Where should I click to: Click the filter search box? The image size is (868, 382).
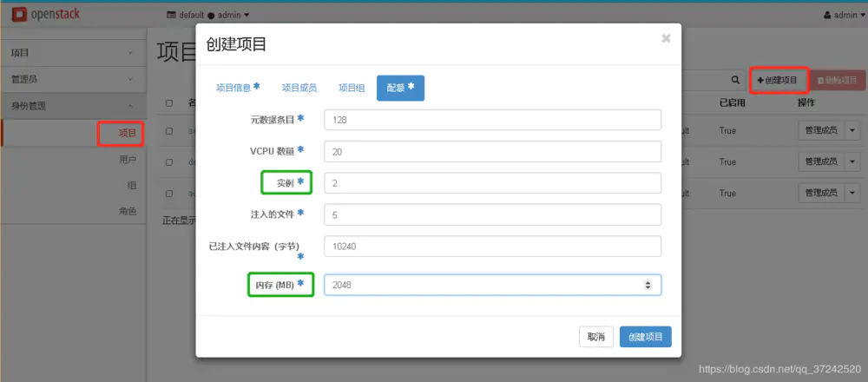[704, 80]
